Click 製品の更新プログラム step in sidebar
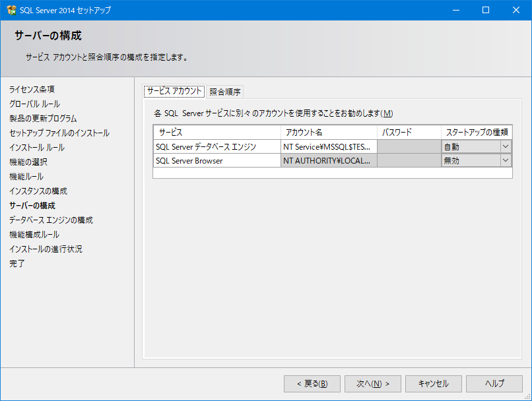The image size is (532, 401). [43, 119]
